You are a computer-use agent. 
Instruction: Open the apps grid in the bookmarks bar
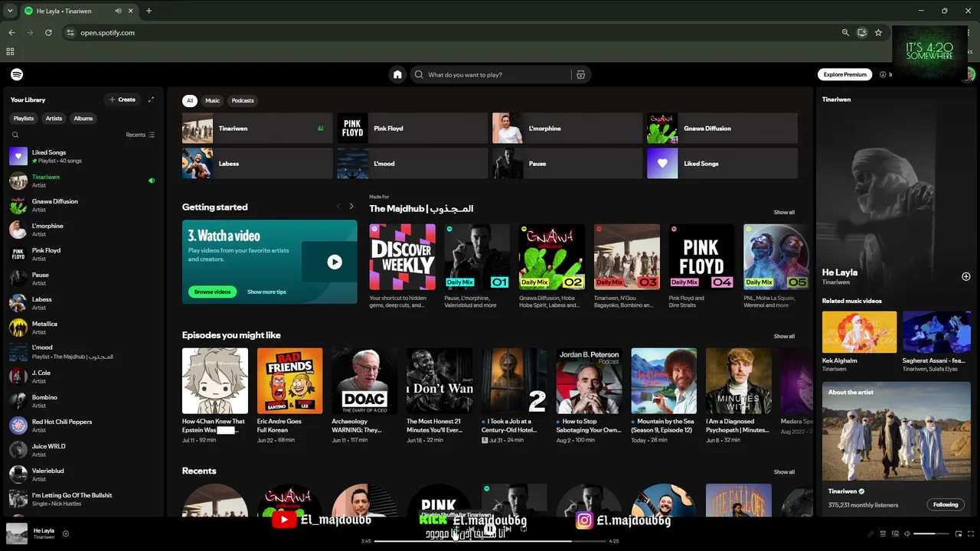pos(10,51)
